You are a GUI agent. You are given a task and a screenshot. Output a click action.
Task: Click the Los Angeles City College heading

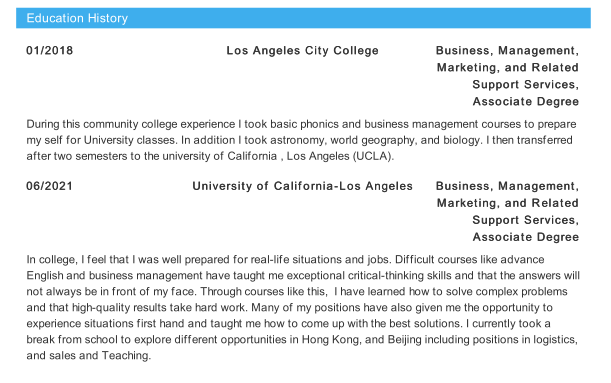302,51
